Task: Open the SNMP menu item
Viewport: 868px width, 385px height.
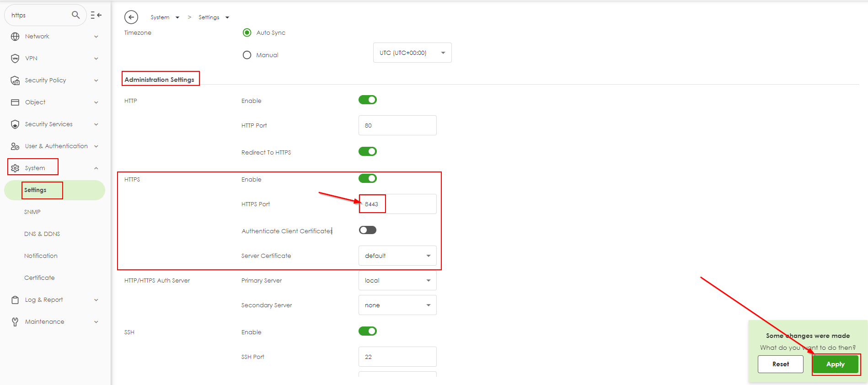Action: (x=32, y=212)
